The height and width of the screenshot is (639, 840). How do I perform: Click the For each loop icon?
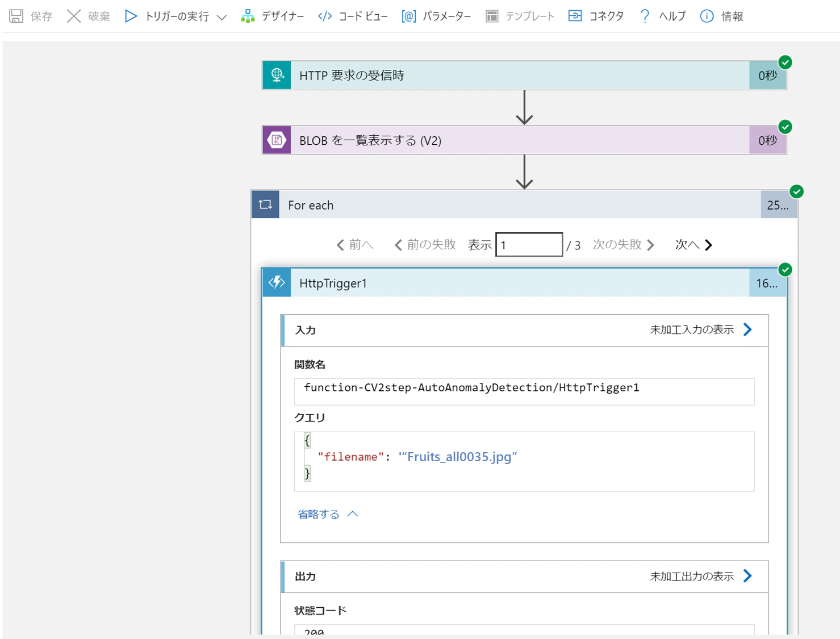265,204
